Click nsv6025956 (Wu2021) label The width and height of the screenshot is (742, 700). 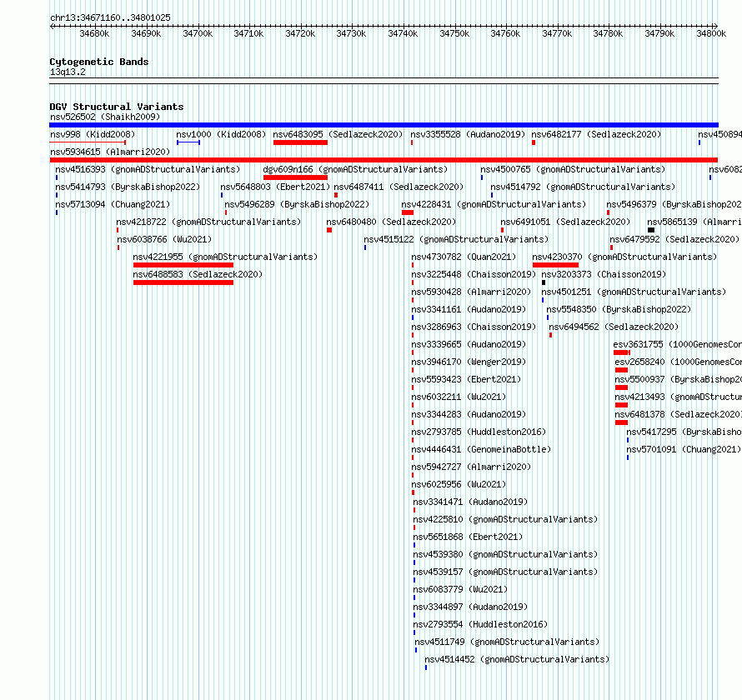[x=459, y=484]
